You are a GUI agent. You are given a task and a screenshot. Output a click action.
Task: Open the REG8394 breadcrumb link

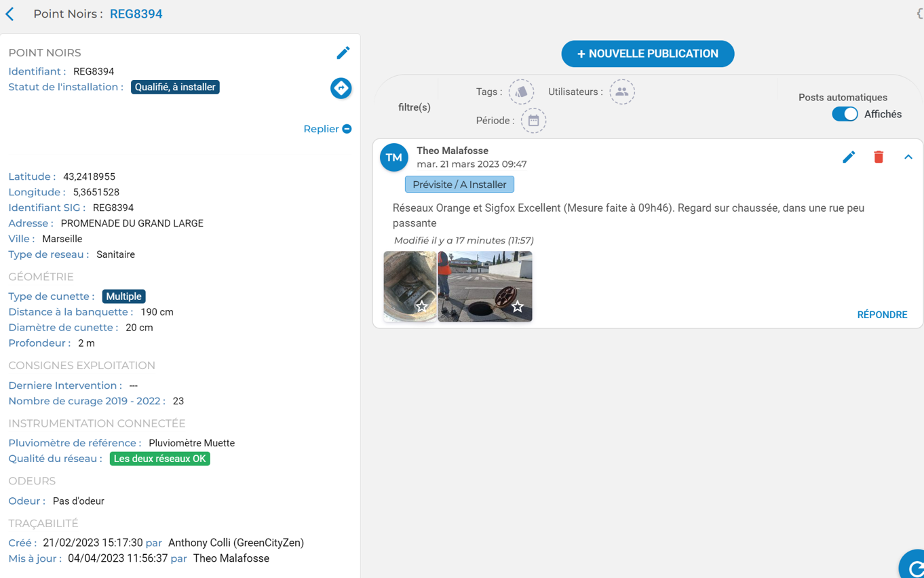coord(136,14)
